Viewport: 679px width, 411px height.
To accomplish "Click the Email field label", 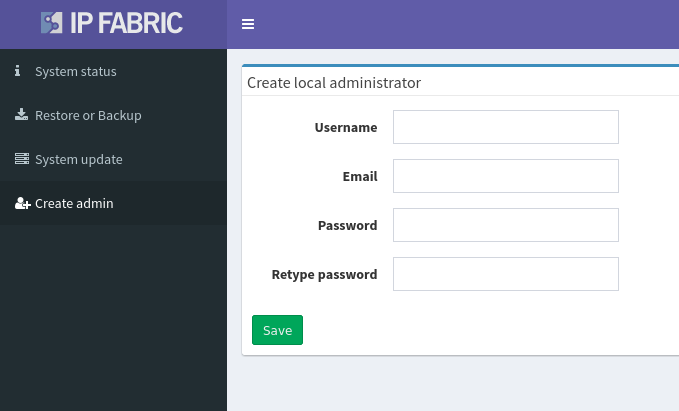I will click(360, 176).
